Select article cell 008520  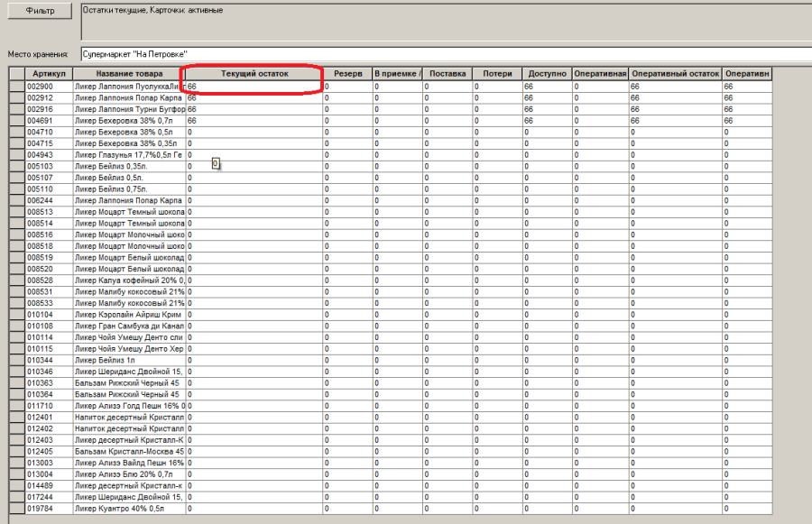50,269
